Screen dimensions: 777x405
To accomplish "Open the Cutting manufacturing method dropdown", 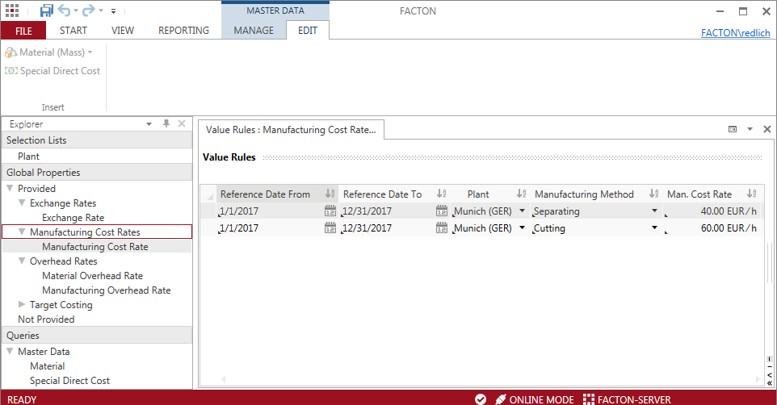I will pyautogui.click(x=655, y=228).
